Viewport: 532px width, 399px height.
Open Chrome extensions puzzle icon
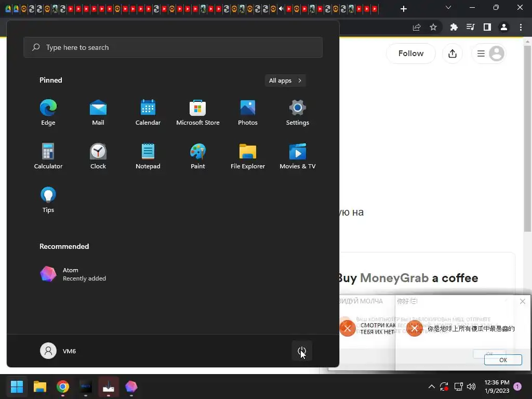coord(454,27)
